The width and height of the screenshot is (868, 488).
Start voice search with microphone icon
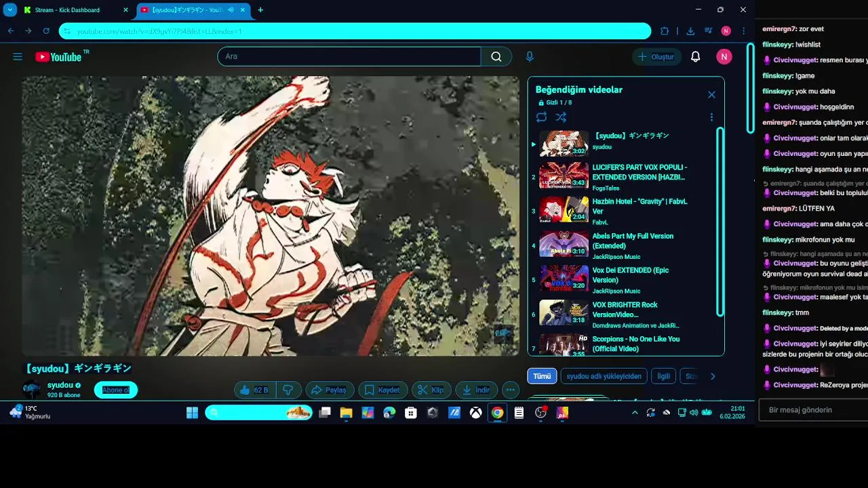point(530,57)
